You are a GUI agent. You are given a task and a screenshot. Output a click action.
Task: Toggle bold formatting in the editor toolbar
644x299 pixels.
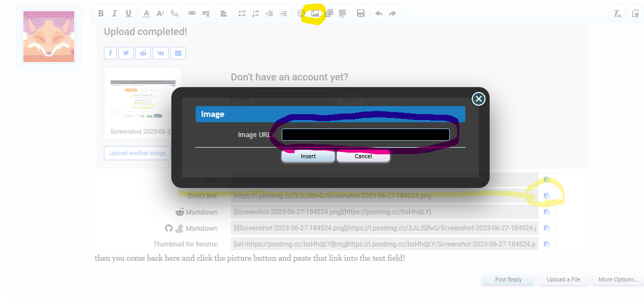101,13
